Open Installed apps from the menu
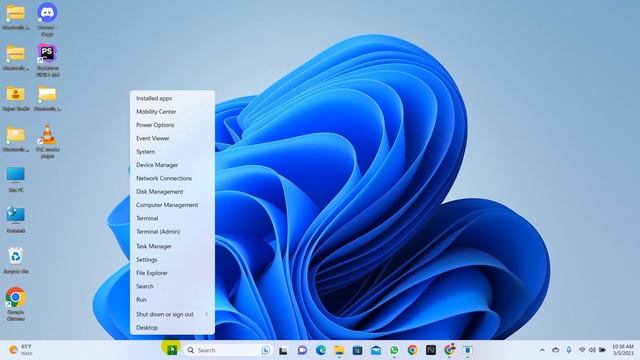Image resolution: width=640 pixels, height=360 pixels. 172,98
